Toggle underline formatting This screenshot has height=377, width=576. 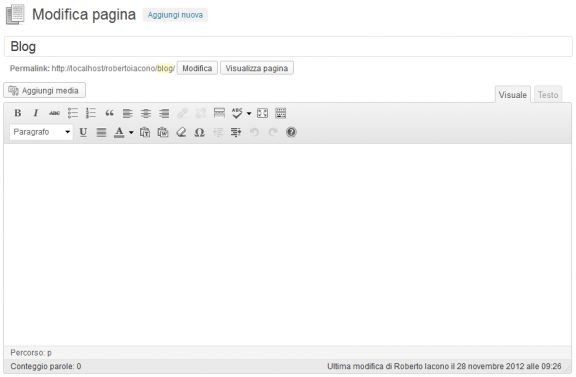83,132
